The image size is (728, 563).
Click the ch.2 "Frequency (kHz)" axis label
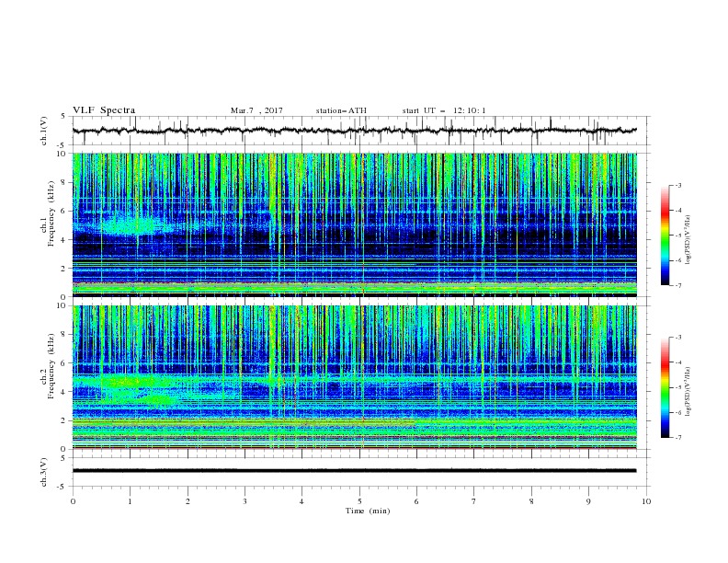click(x=51, y=366)
